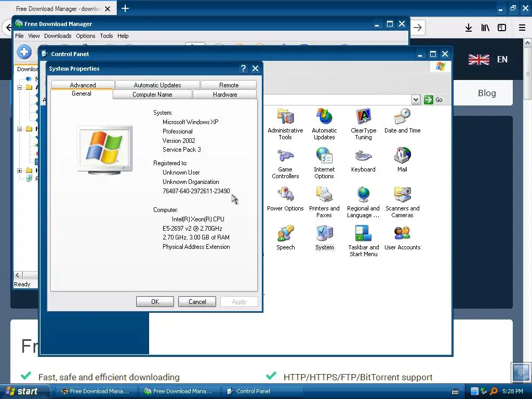The image size is (532, 399).
Task: Switch to the Computer Name tab
Action: point(152,95)
